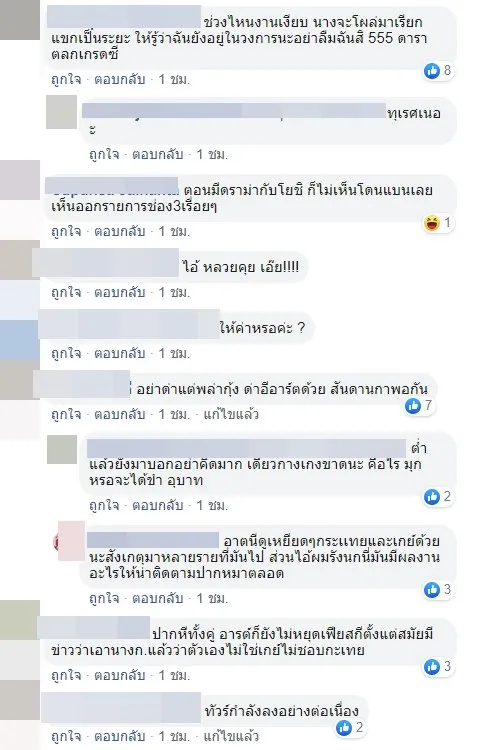Click ถูกใจ under the 555 ดาราตลกเกรดซี comment
Image resolution: width=491 pixels, height=750 pixels.
(x=66, y=79)
